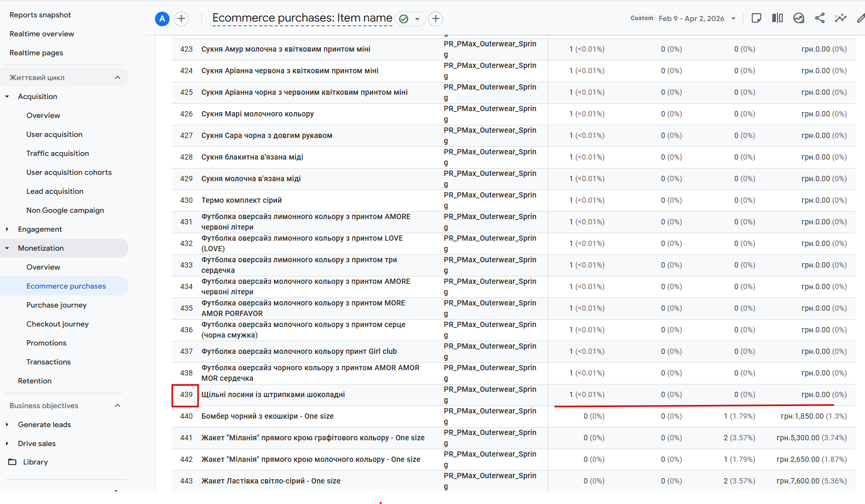Open the Realtime pages report
The height and width of the screenshot is (504, 865).
pyautogui.click(x=36, y=53)
